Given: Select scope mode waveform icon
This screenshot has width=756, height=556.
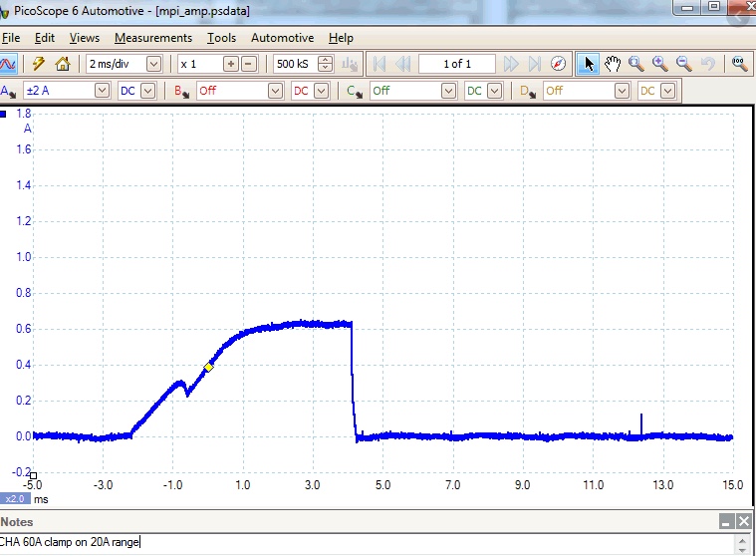Looking at the screenshot, I should tap(8, 64).
